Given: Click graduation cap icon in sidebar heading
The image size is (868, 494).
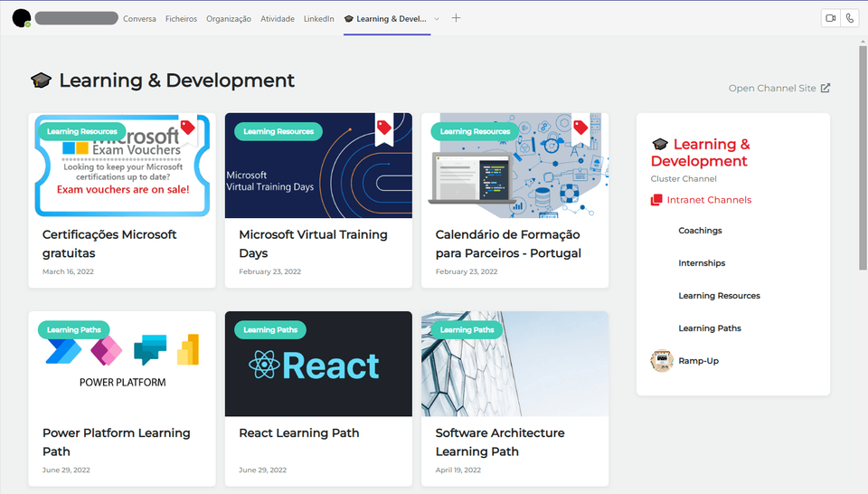Looking at the screenshot, I should click(660, 145).
